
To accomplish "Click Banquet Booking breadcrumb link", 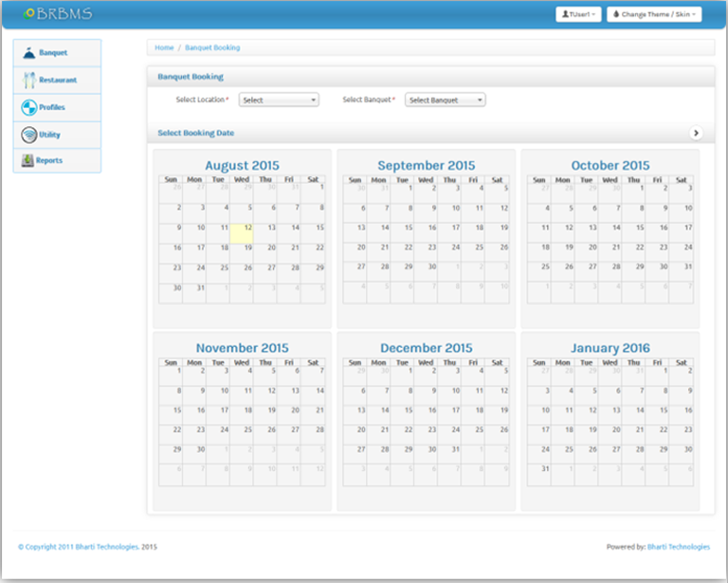I will (x=212, y=47).
